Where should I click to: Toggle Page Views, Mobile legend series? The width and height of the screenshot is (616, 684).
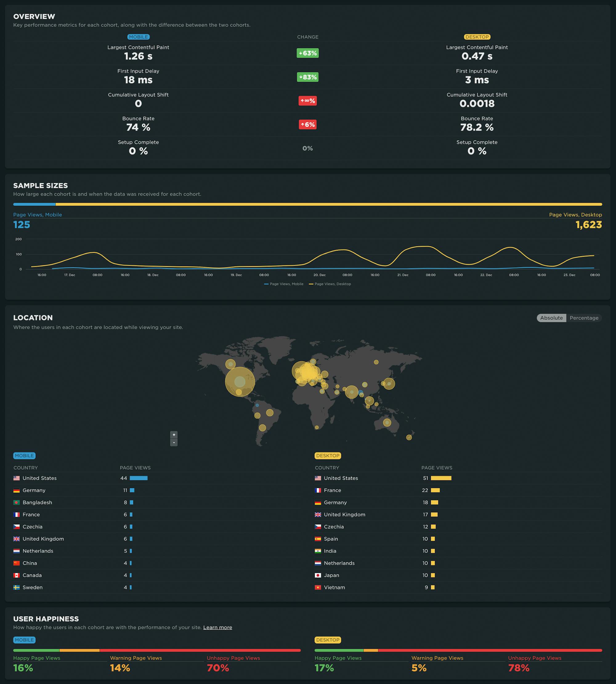[284, 284]
